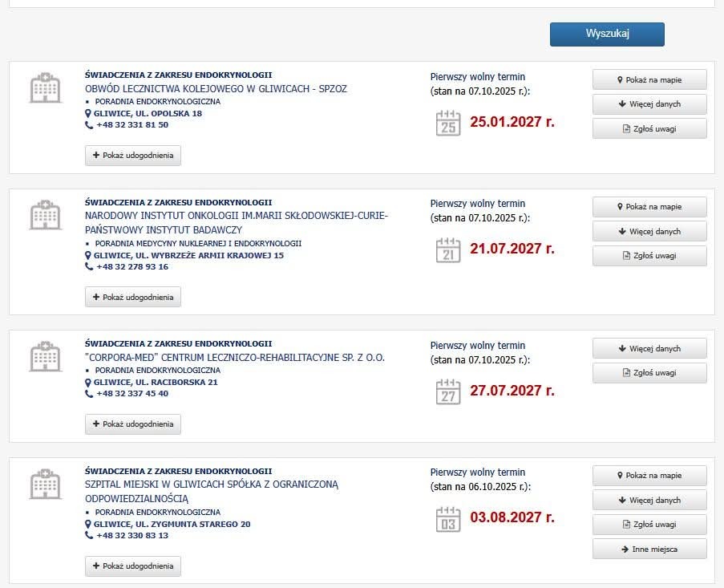Click hospital building icon for Obwód Lecznictwa Kolejowego

click(x=45, y=87)
